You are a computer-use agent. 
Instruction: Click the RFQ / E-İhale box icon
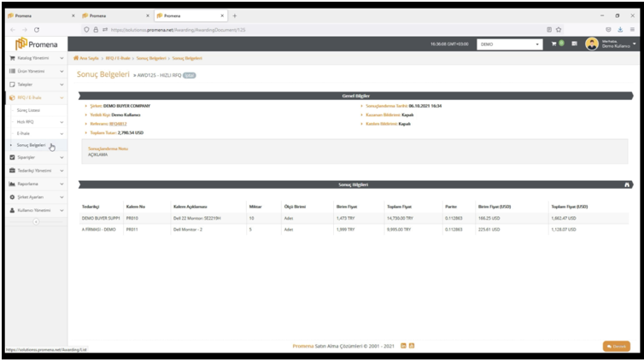point(12,97)
